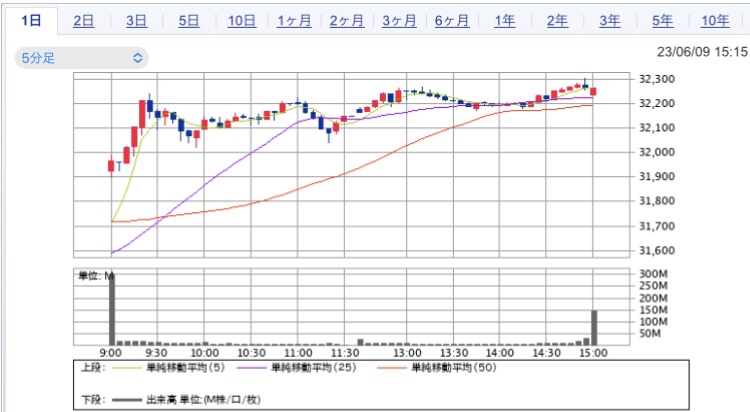Select the 2ヶ月 range link

pos(347,21)
